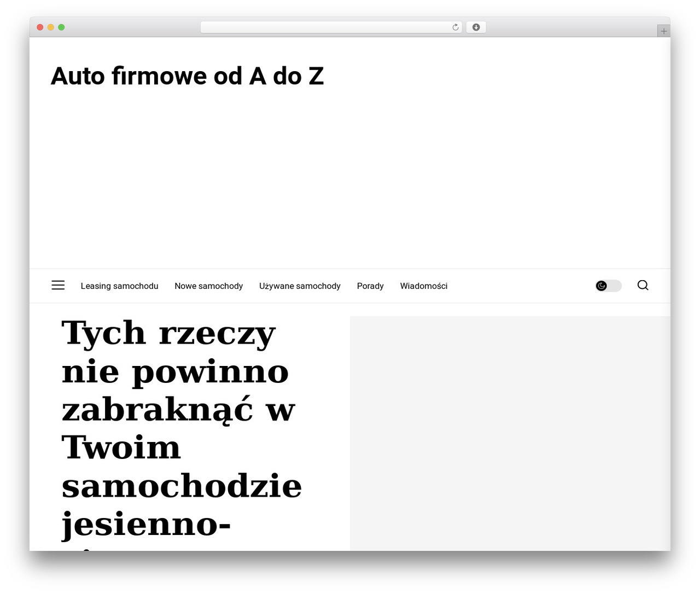Click the featured article image placeholder
700x593 pixels.
click(x=510, y=433)
